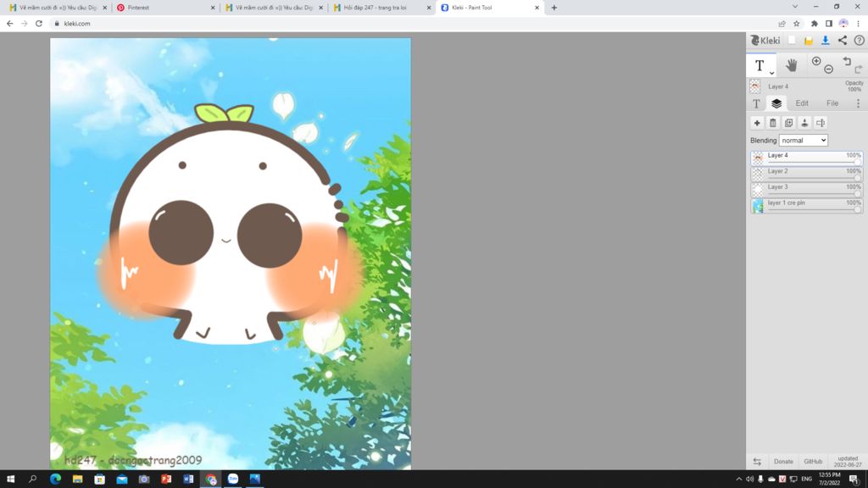Open PowerPoint from taskbar
Screen dimensions: 868x488
point(166,479)
